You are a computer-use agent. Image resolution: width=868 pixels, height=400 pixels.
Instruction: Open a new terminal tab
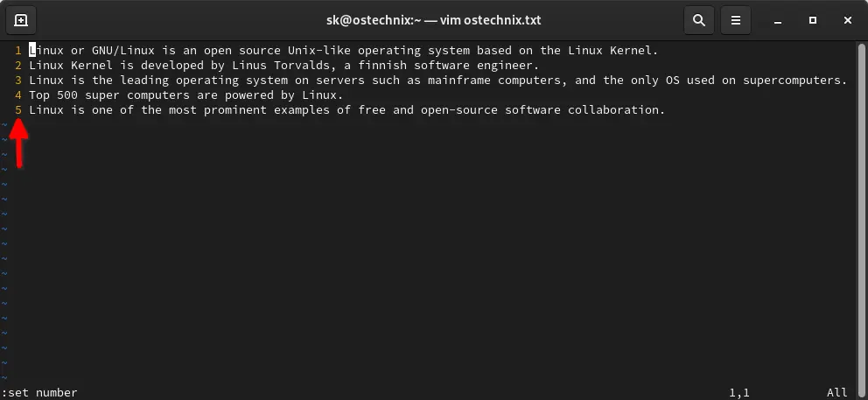pyautogui.click(x=21, y=19)
